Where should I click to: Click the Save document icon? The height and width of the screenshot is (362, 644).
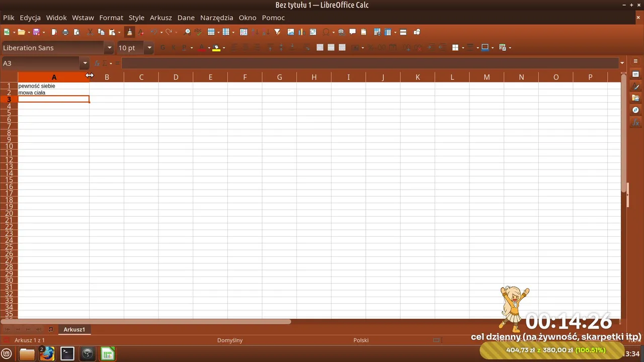point(36,32)
